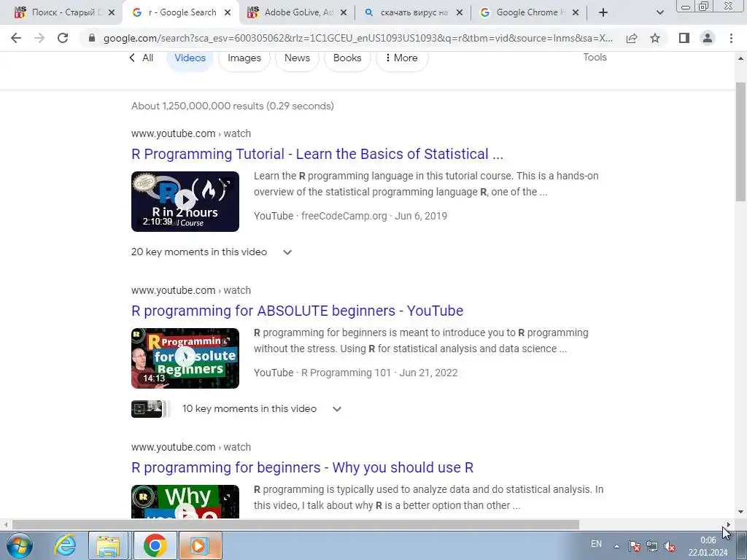
Task: Switch to the News search filter
Action: [x=297, y=58]
